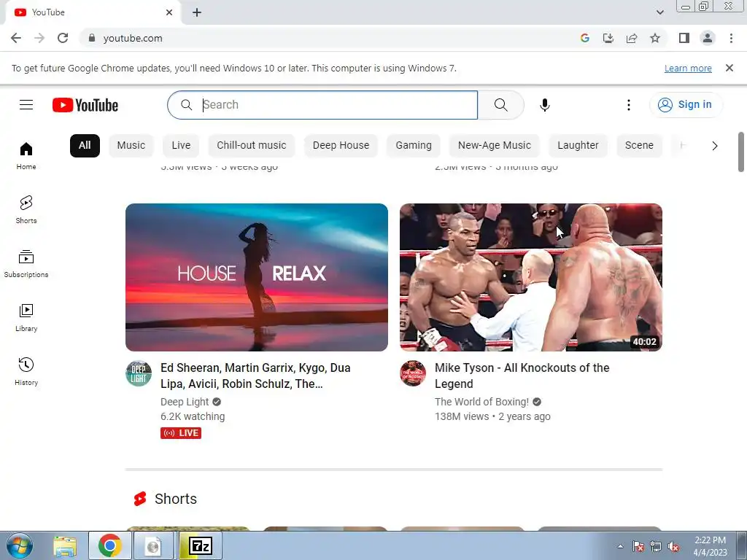Click 138M views 2 years ago text
Image resolution: width=747 pixels, height=560 pixels.
click(492, 416)
